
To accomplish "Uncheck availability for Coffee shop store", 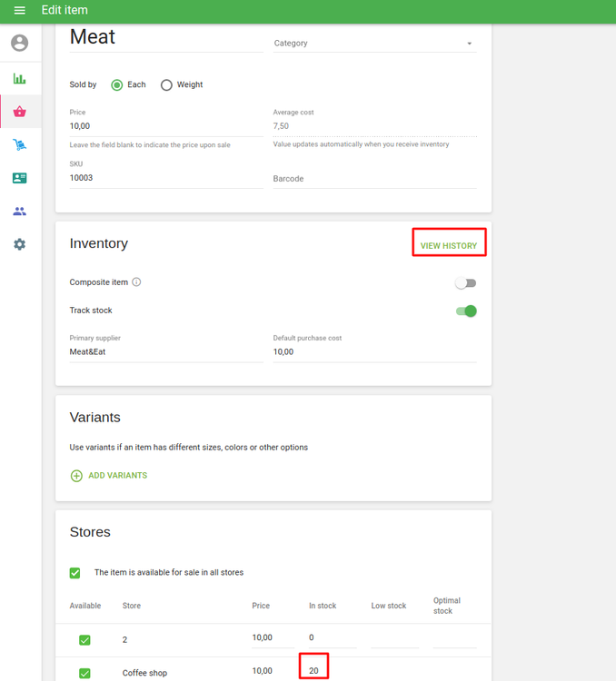I will (84, 673).
